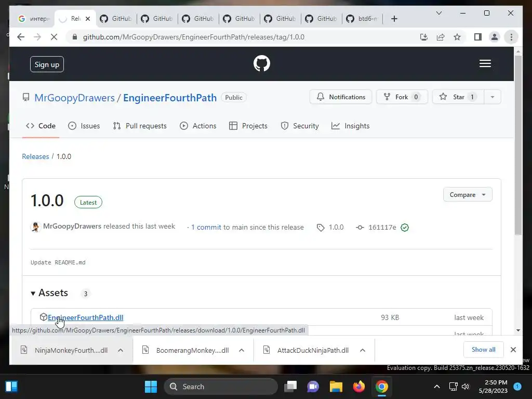Click the address bar URL

tap(193, 37)
